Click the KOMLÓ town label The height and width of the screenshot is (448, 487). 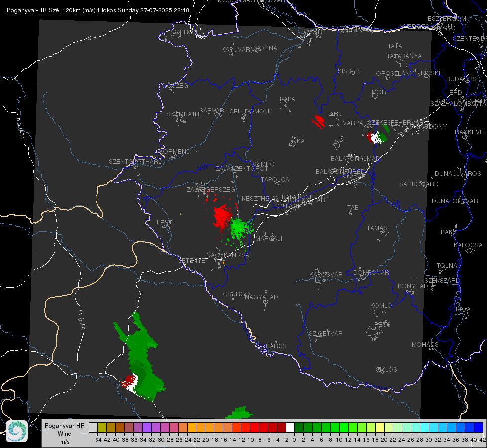coord(381,306)
